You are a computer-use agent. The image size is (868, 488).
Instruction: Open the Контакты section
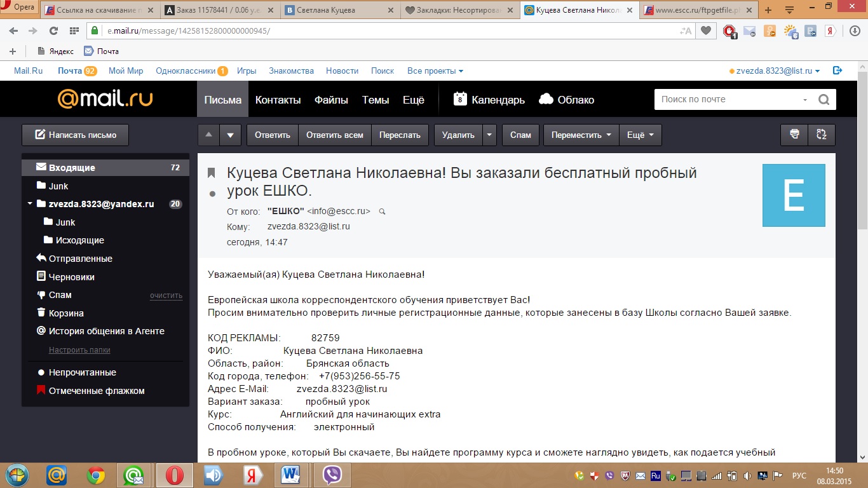(x=278, y=100)
